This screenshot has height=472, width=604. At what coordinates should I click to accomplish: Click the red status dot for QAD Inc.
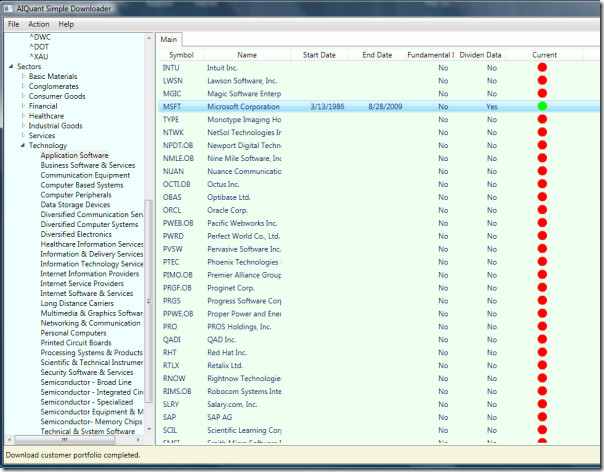[542, 339]
